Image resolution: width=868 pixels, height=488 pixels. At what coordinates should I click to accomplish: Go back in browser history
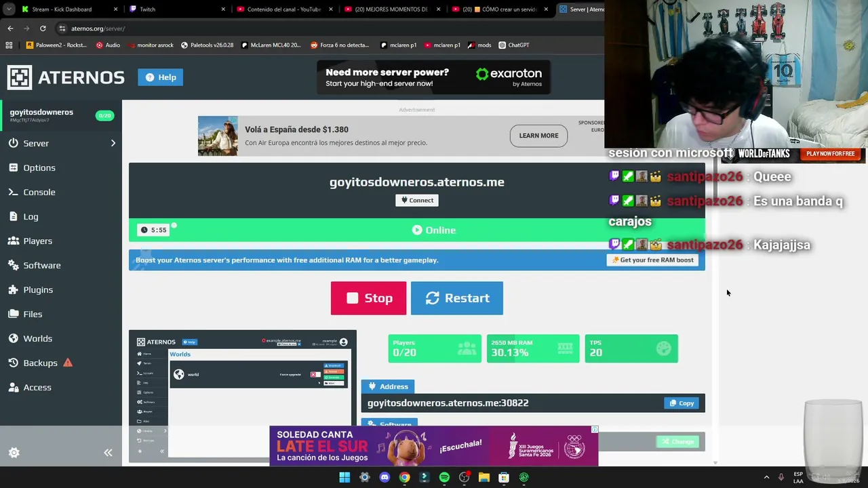click(x=10, y=28)
